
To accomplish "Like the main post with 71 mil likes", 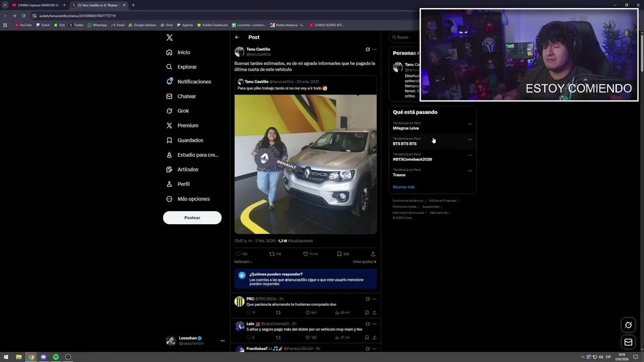I will coord(305,254).
